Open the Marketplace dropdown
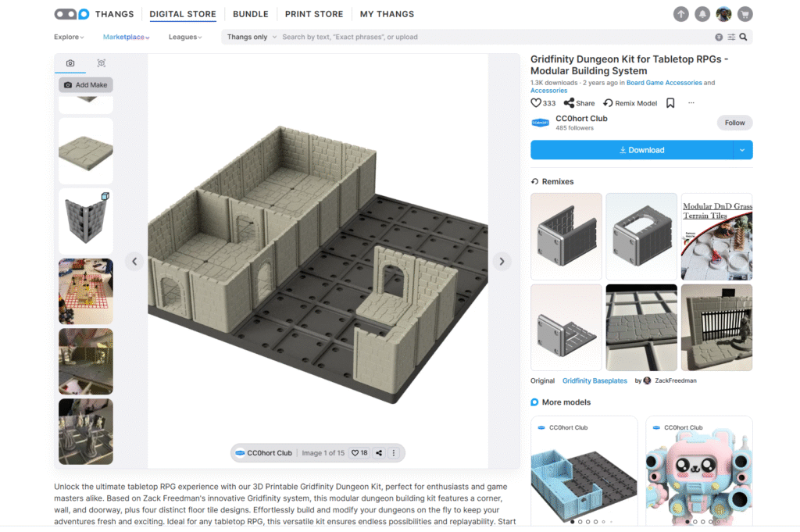 click(126, 37)
